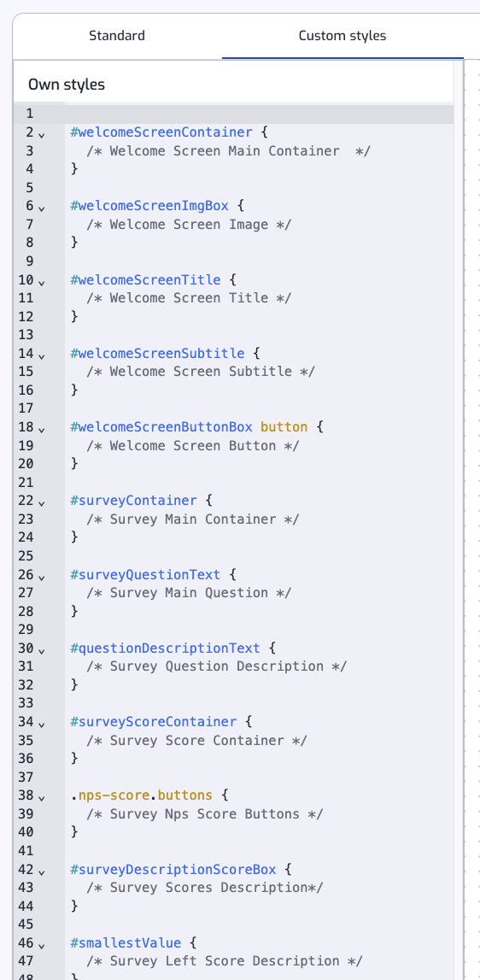Fold the .nps-score.buttons rule
Viewport: 480px width, 980px height.
pos(42,797)
